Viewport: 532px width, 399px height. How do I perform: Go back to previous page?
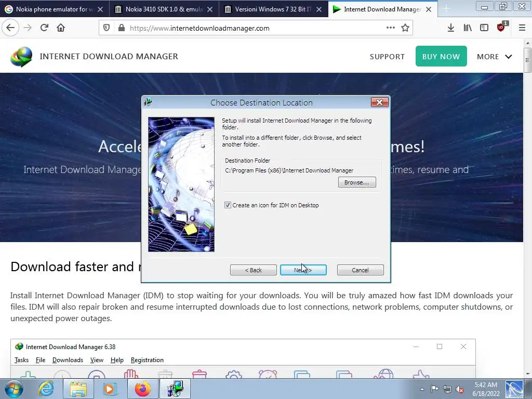point(10,28)
